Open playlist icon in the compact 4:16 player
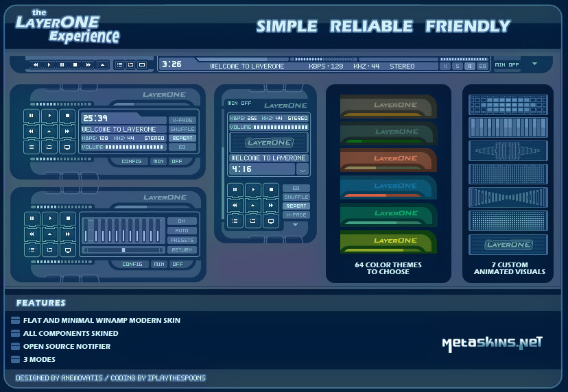This screenshot has height=392, width=568. click(235, 221)
